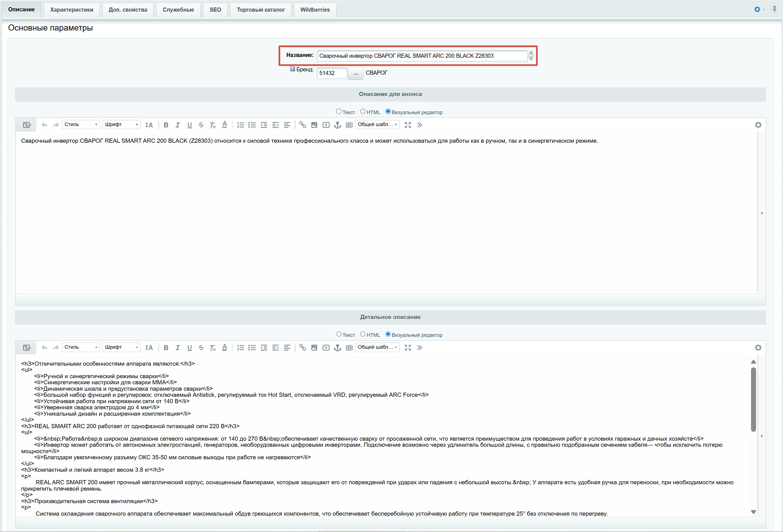Insert link in announcement editor
Image resolution: width=783 pixels, height=532 pixels.
303,125
